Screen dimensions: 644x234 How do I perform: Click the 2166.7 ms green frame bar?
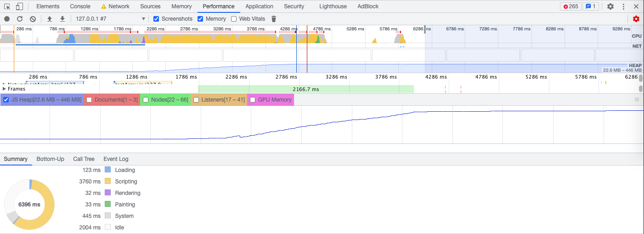click(x=305, y=89)
